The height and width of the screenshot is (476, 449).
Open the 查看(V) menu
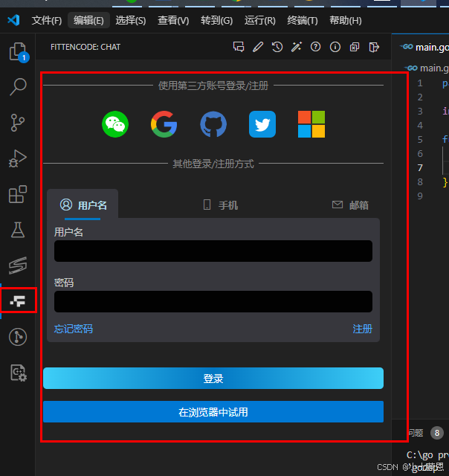(x=173, y=20)
